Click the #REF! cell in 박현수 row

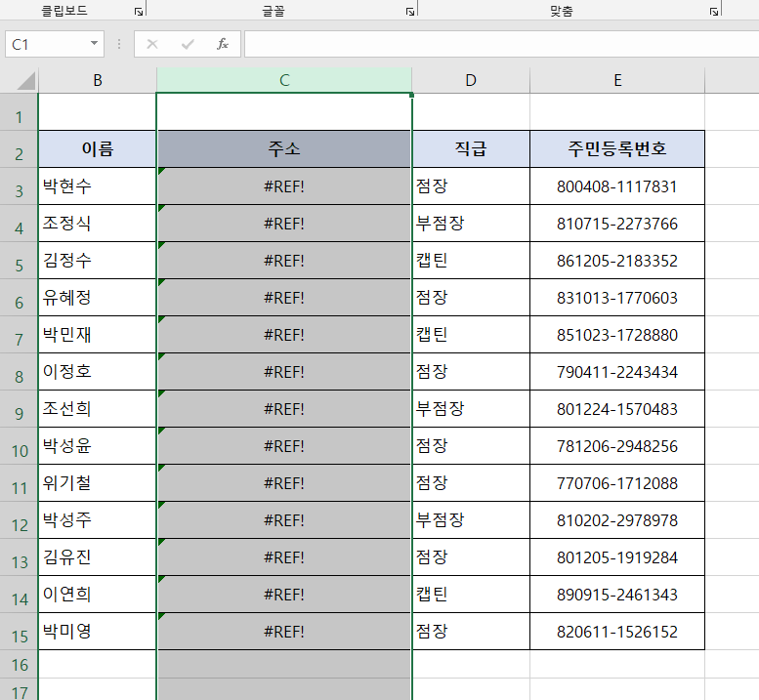(284, 186)
